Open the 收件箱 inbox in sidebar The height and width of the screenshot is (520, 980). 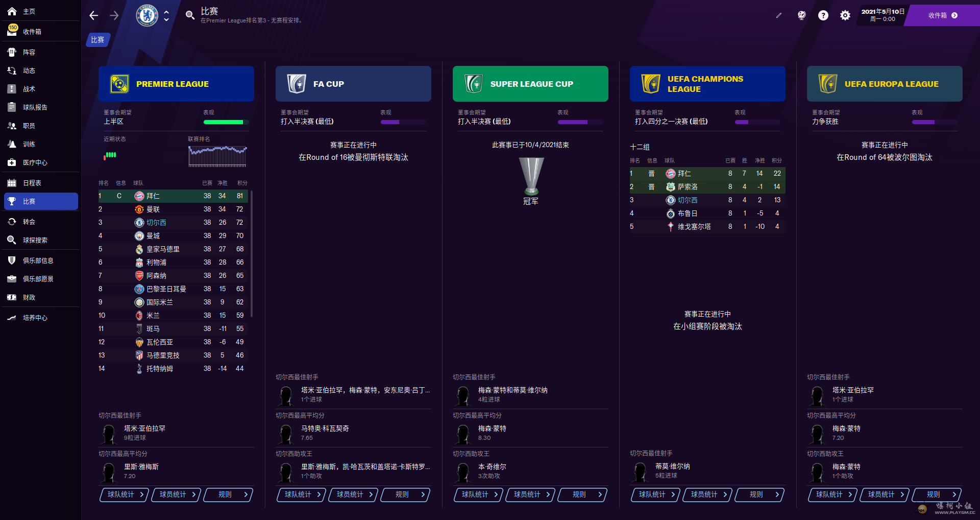[x=41, y=32]
